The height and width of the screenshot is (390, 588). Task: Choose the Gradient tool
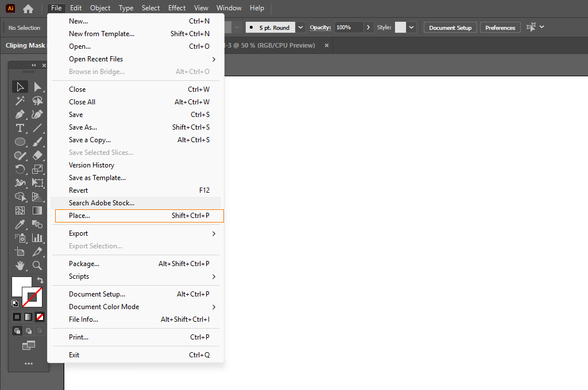tap(37, 210)
